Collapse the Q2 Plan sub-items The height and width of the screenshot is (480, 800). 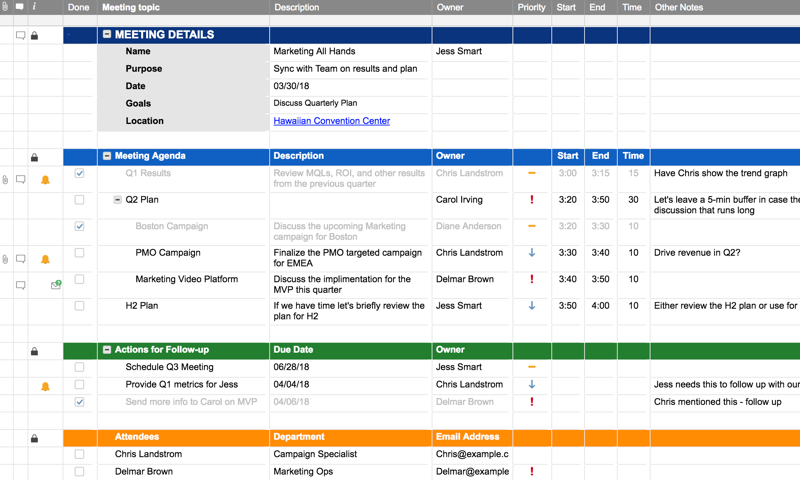(x=117, y=200)
